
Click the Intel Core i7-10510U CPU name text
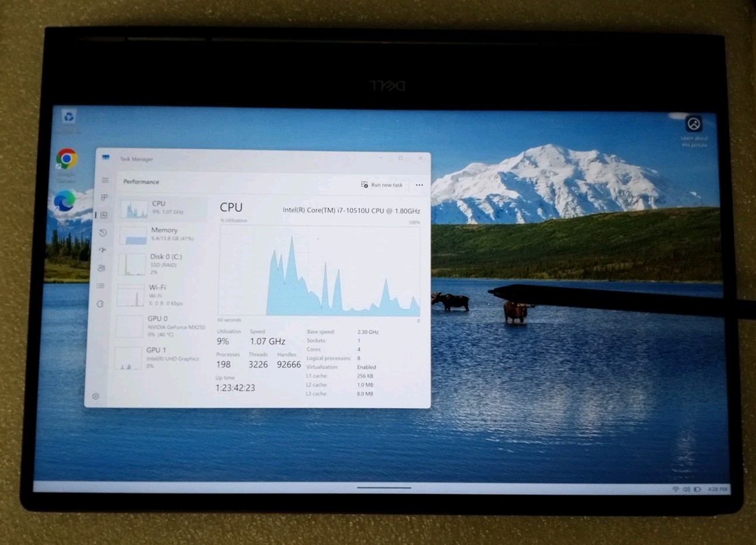(x=351, y=211)
